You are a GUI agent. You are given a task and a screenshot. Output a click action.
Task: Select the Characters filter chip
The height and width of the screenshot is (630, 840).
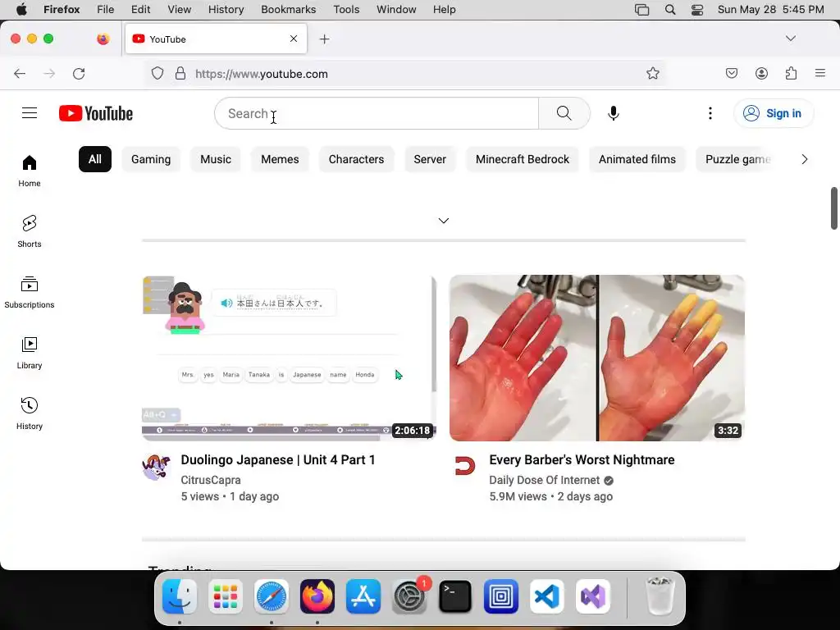(x=356, y=159)
